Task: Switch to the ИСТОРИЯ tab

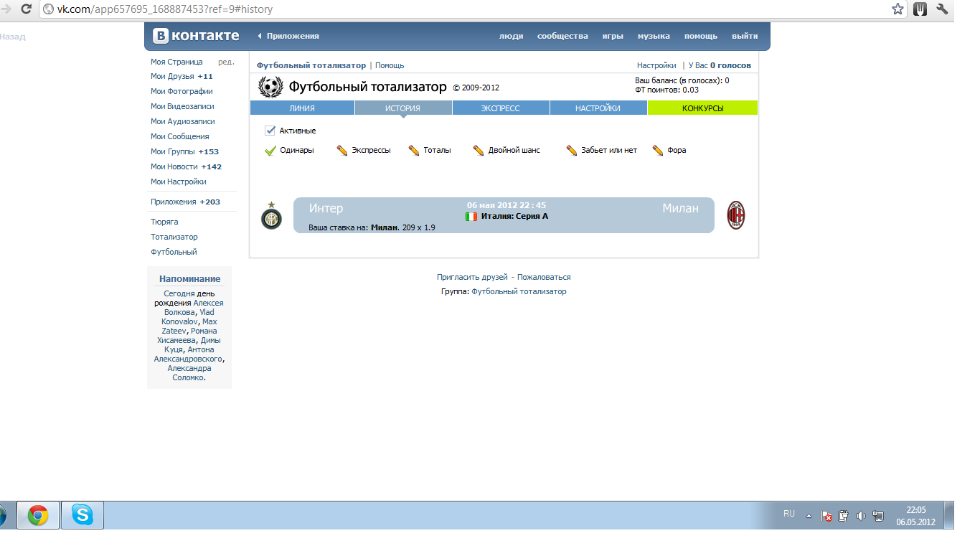Action: click(403, 108)
